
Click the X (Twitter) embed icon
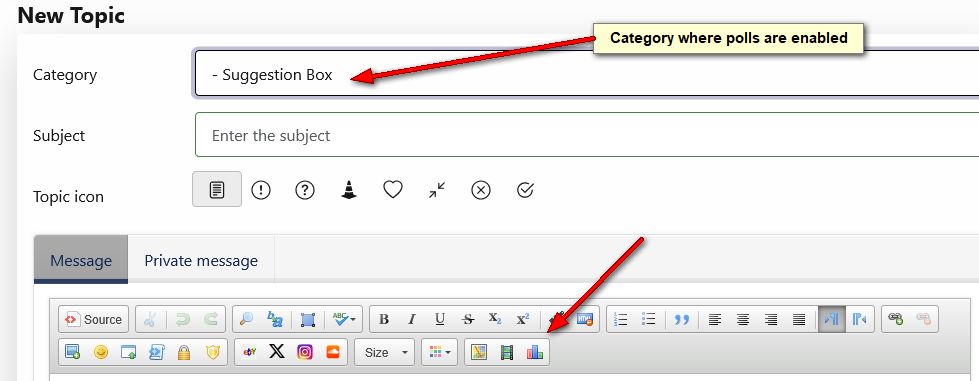click(277, 352)
